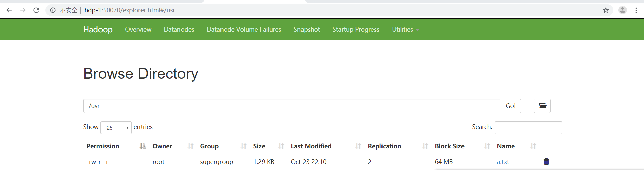Screen dimensions: 644x170
Task: Open the Datanodes tab
Action: pyautogui.click(x=179, y=30)
